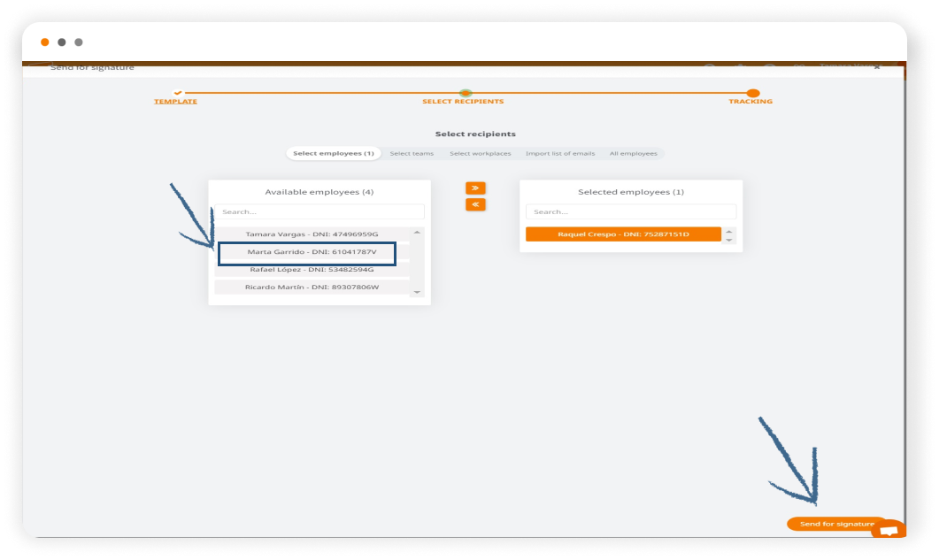The width and height of the screenshot is (939, 560).
Task: Click Raquel Crespo in selected employees
Action: 623,234
